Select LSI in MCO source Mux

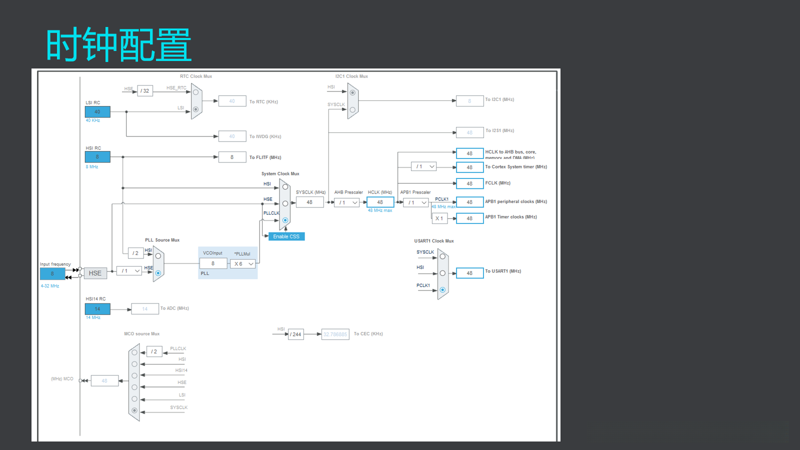point(134,398)
